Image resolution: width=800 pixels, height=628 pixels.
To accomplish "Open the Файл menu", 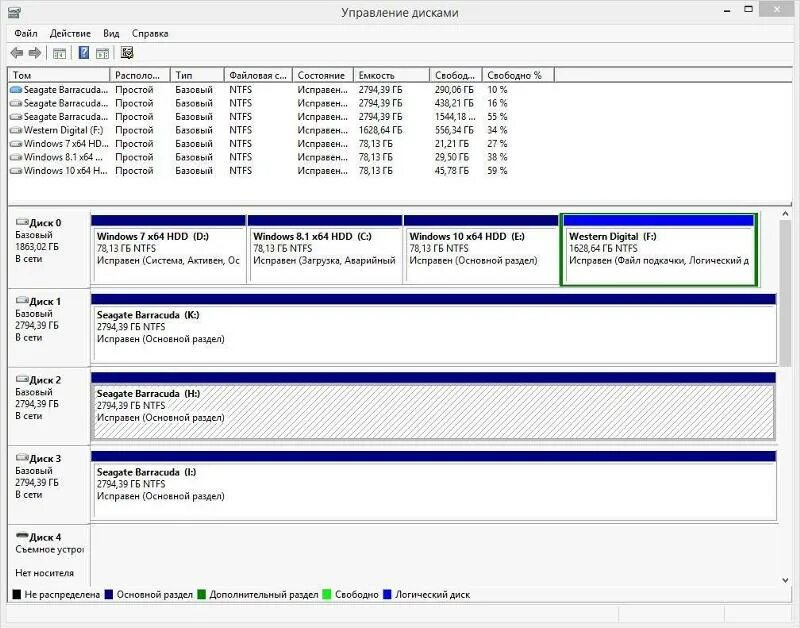I will point(26,34).
